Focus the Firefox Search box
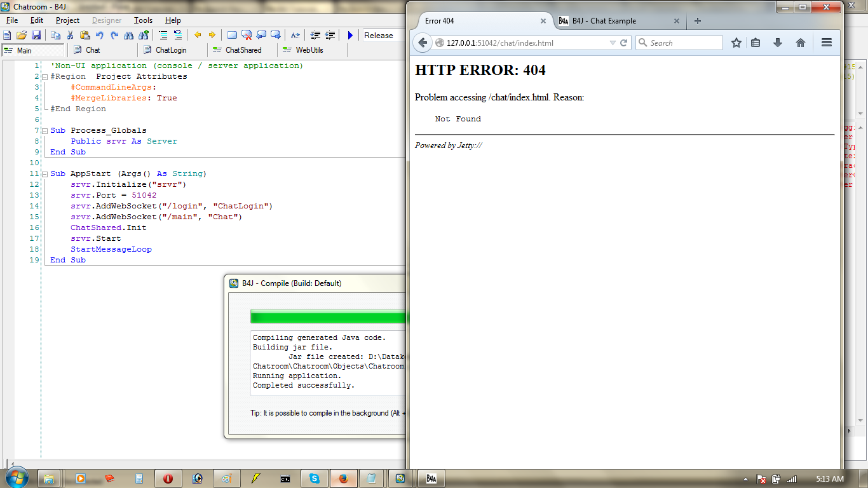The image size is (868, 488). (x=679, y=43)
